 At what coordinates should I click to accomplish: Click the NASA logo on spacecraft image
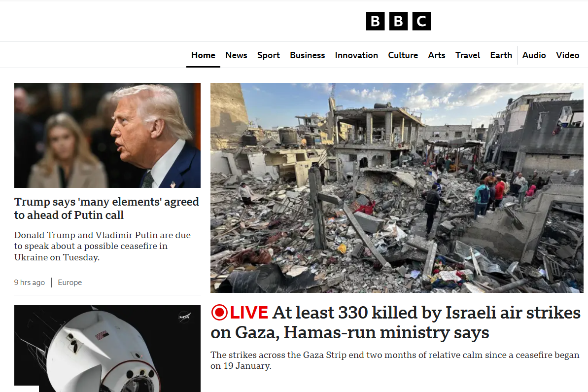tap(184, 317)
